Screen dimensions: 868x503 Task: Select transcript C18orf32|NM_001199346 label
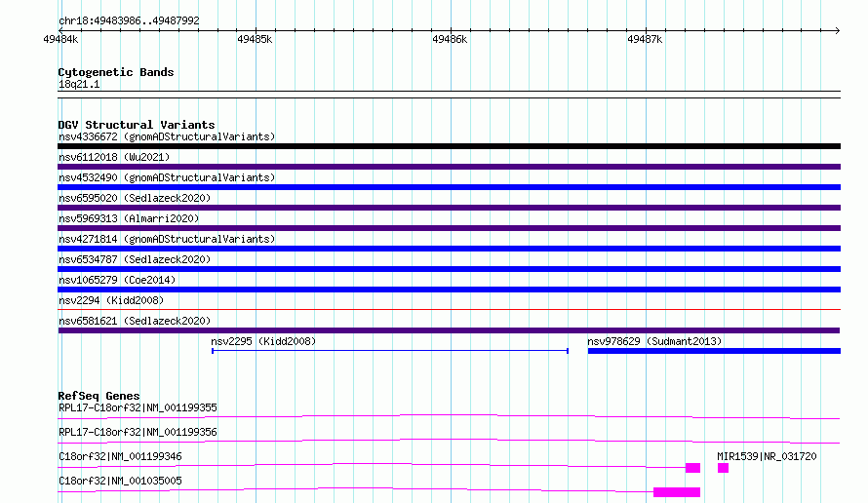click(x=120, y=456)
